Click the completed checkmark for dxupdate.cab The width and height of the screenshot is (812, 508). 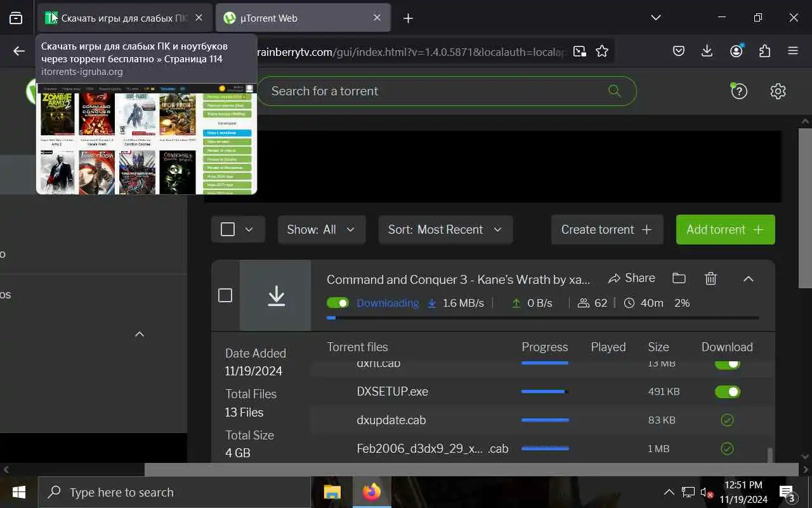tap(727, 420)
